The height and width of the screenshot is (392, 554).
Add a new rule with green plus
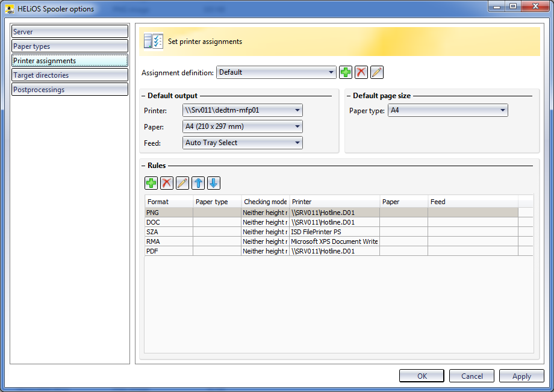[x=151, y=183]
